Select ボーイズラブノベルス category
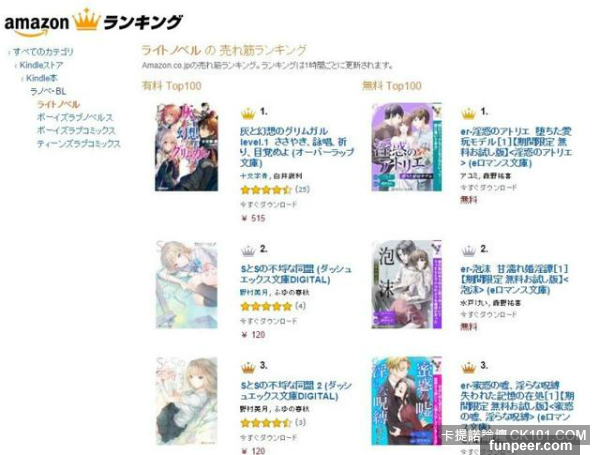600x455 pixels. point(75,117)
